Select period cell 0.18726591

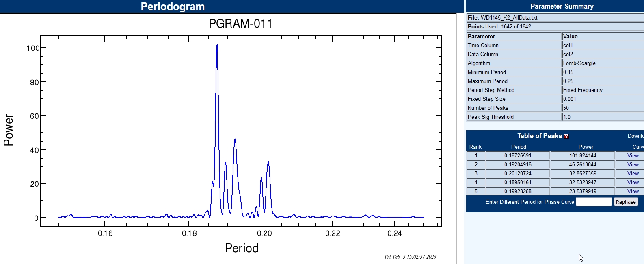[518, 156]
